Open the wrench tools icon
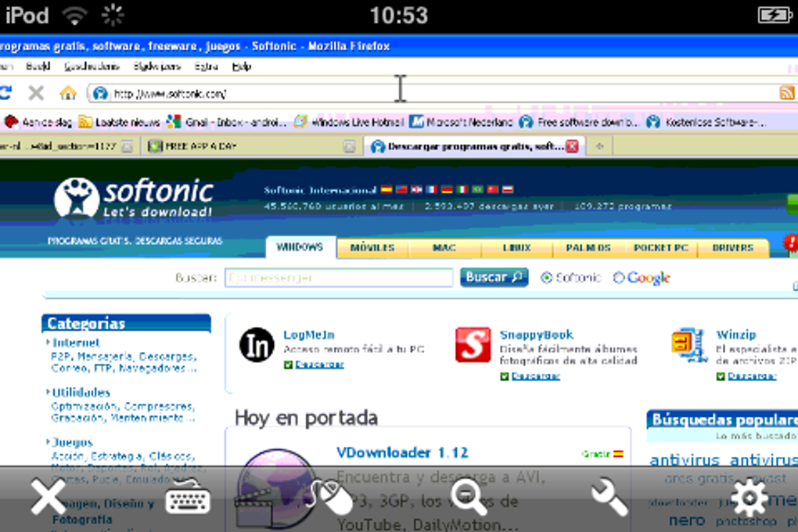This screenshot has width=798, height=532. click(609, 498)
